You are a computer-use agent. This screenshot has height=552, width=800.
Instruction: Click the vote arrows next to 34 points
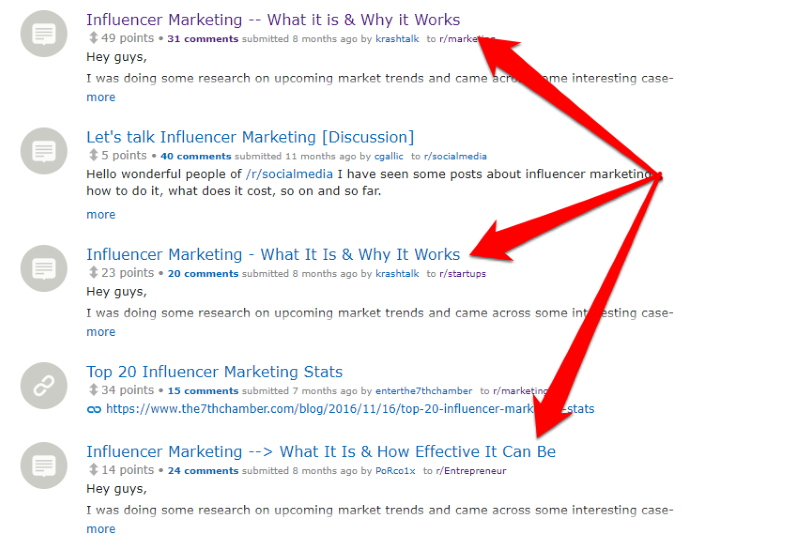pos(93,390)
